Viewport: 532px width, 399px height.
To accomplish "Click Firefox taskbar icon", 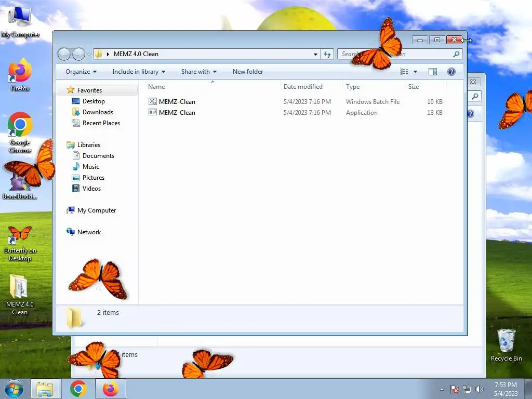I will pyautogui.click(x=111, y=389).
